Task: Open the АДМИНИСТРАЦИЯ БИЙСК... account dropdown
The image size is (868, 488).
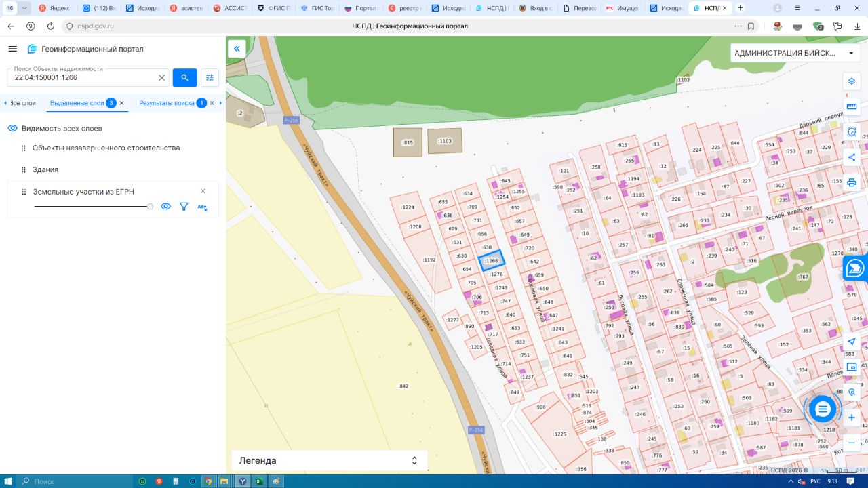Action: tap(795, 53)
